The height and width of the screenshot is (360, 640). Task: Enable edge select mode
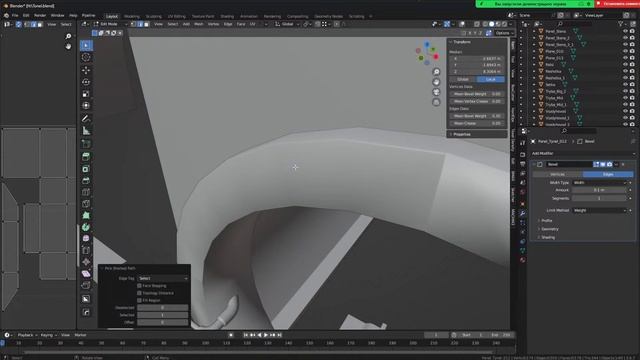coord(140,24)
